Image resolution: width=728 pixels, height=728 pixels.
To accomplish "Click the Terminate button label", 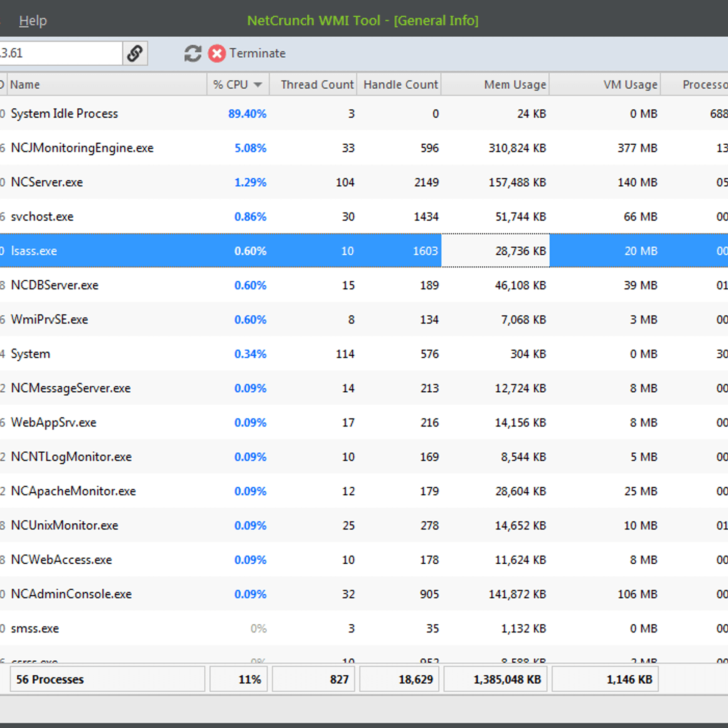I will click(258, 53).
